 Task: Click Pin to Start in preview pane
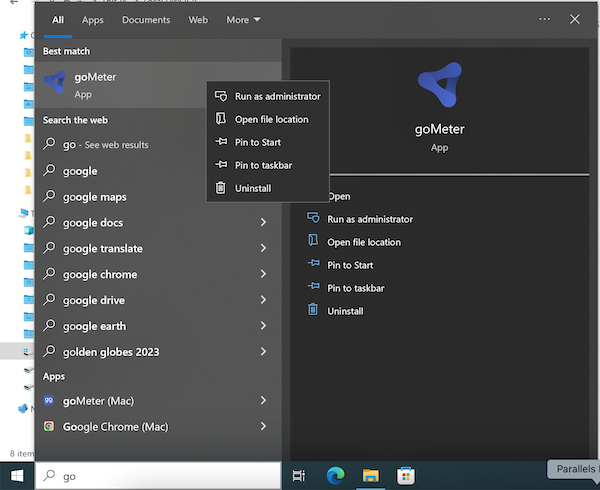(x=350, y=265)
